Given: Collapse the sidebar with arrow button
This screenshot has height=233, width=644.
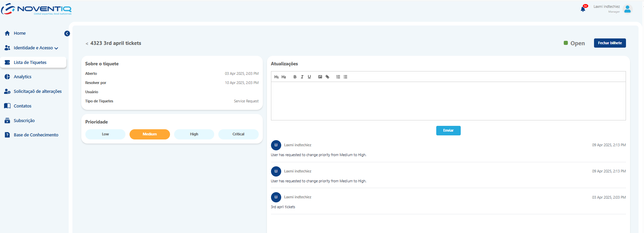Looking at the screenshot, I should tap(67, 33).
